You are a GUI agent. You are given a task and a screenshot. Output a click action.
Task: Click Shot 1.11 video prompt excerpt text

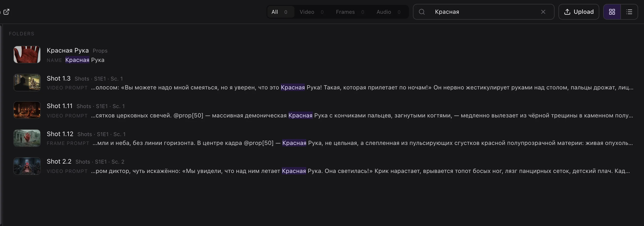click(362, 115)
